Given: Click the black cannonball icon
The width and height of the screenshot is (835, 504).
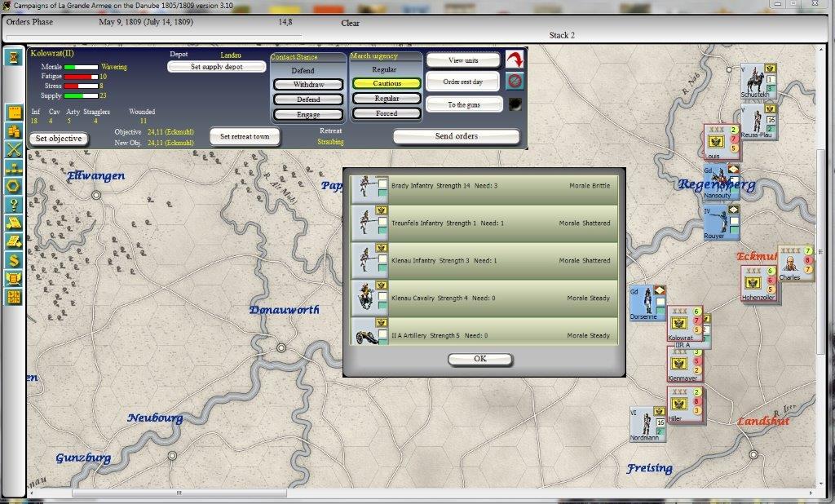Looking at the screenshot, I should 515,104.
